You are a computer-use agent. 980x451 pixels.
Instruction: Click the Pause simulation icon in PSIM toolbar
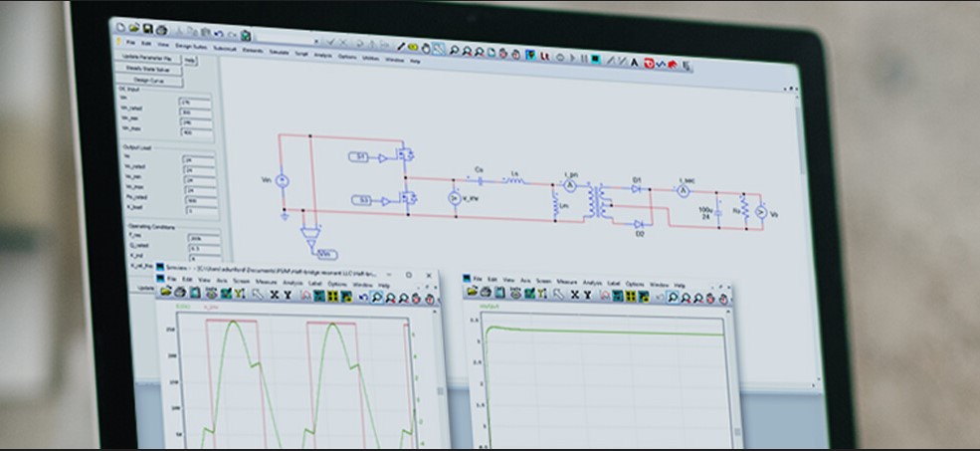point(584,59)
